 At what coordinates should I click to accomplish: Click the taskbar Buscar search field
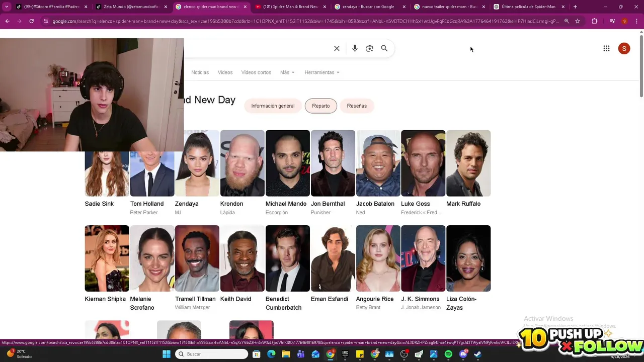coord(212,354)
